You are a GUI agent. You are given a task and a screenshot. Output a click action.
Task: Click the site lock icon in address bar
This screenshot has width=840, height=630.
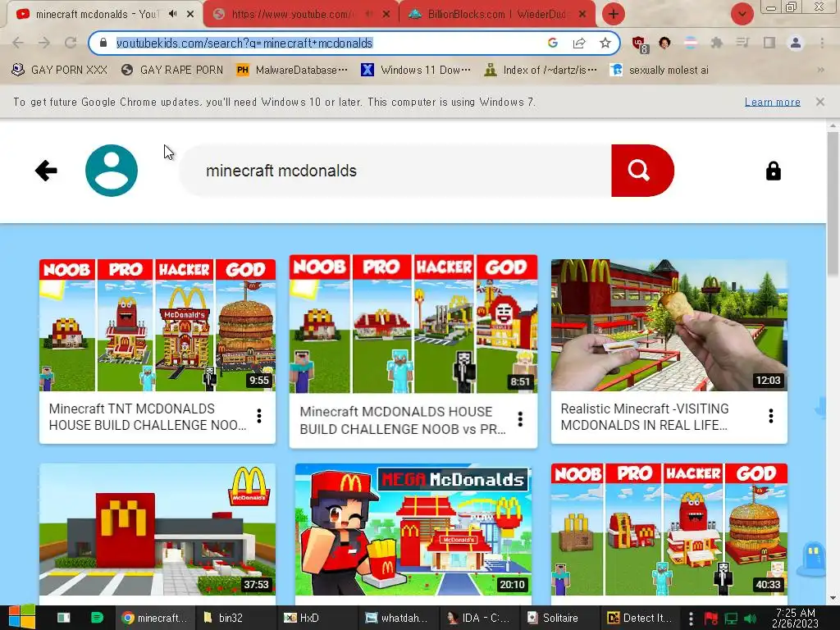coord(104,43)
